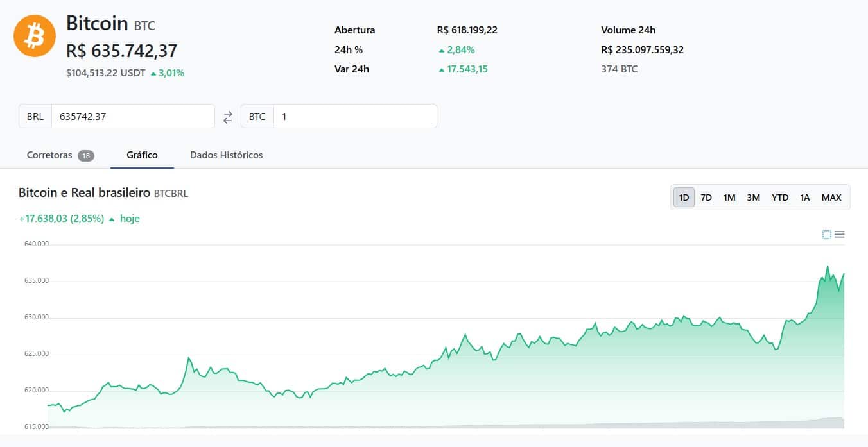Click the $104,513.22 USDT value
This screenshot has width=868, height=447.
pos(106,73)
